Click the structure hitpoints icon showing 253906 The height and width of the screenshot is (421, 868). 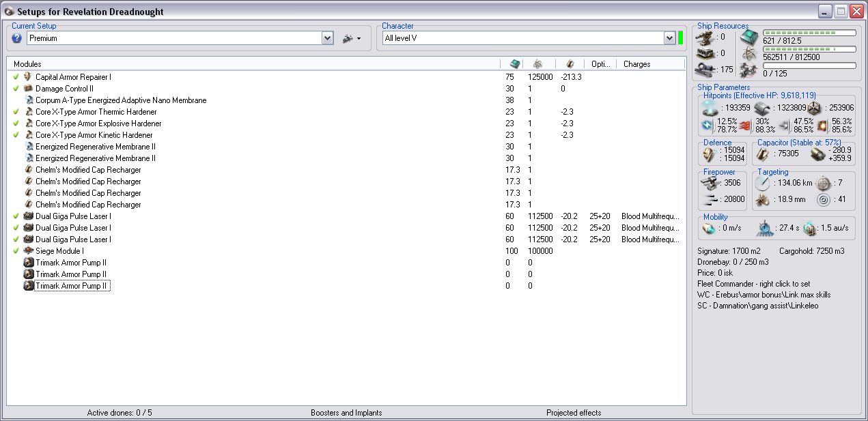point(814,108)
